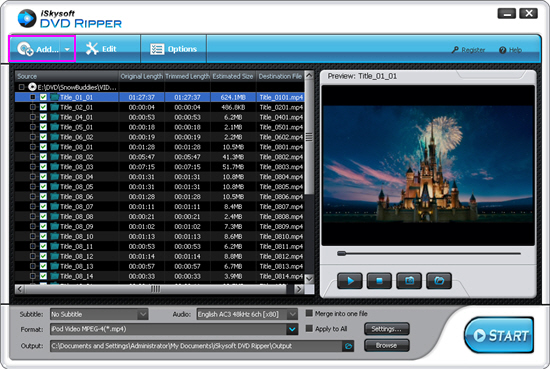Select the Title_08_12 folder icon
The width and height of the screenshot is (550, 369).
(x=54, y=256)
